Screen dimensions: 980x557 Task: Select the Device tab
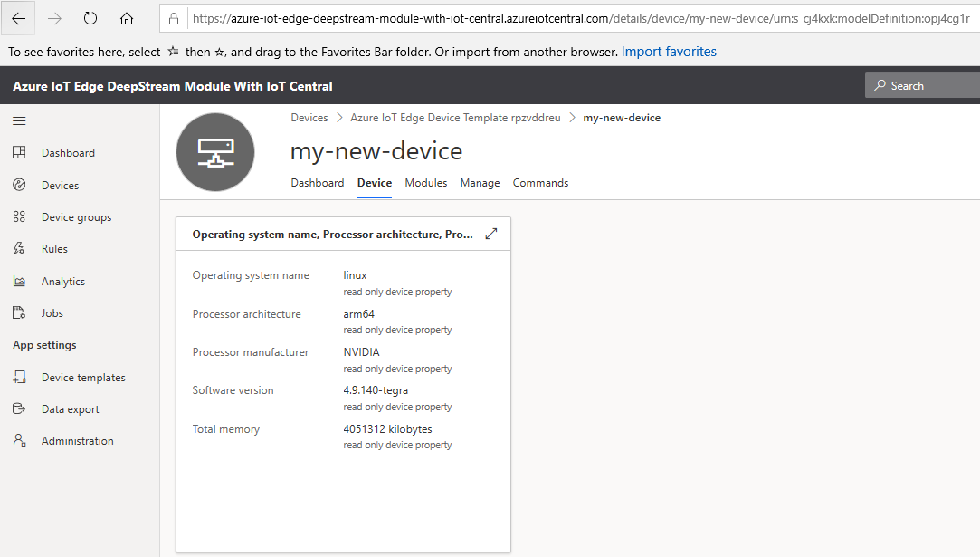click(x=375, y=183)
